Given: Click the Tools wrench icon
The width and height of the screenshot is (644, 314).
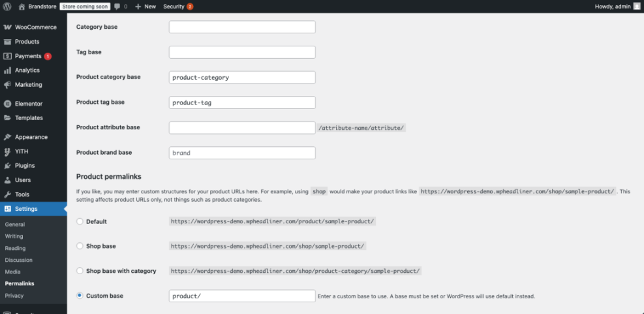Looking at the screenshot, I should point(7,195).
